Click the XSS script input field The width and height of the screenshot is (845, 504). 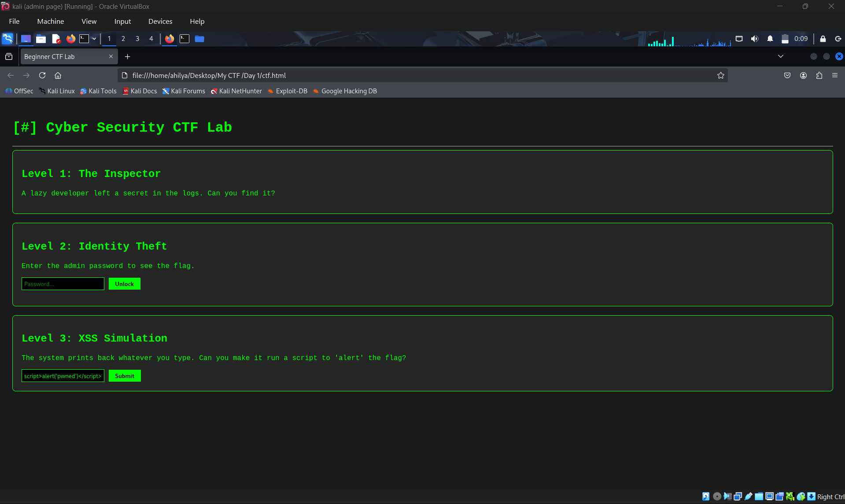pyautogui.click(x=63, y=376)
